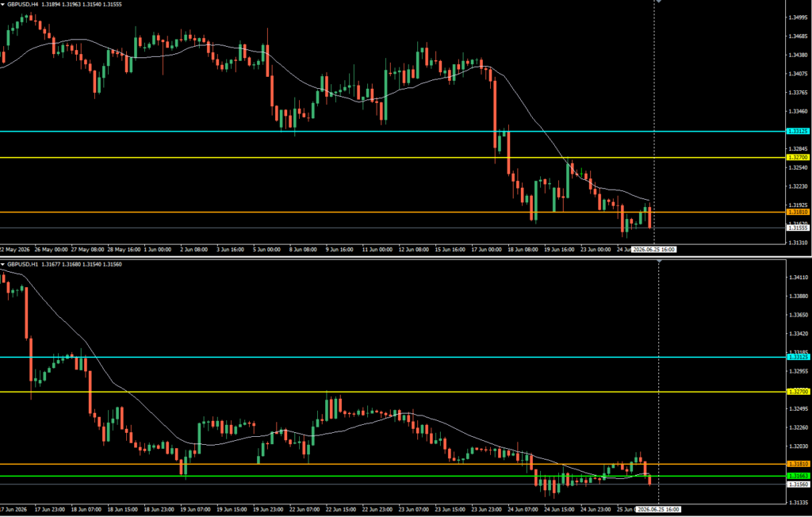Select the orange horizontal line in H4 chart
Image resolution: width=812 pixels, height=517 pixels.
point(393,213)
